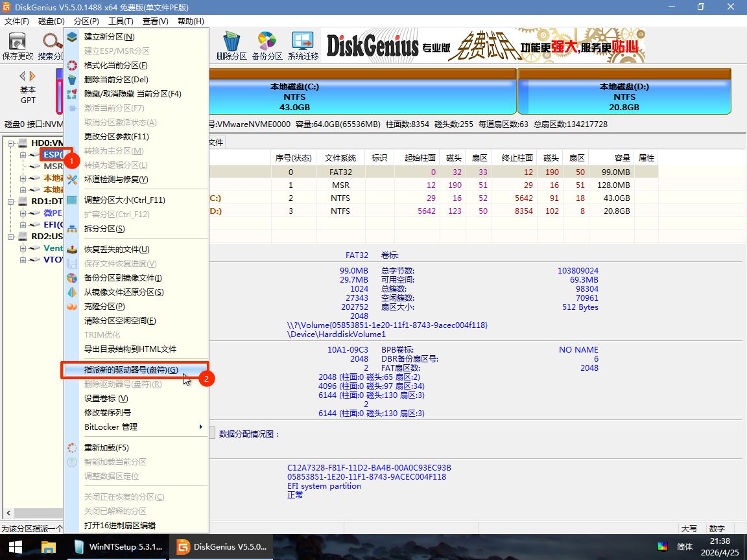
Task: Open the 磁盘(D) menu
Action: 51,21
